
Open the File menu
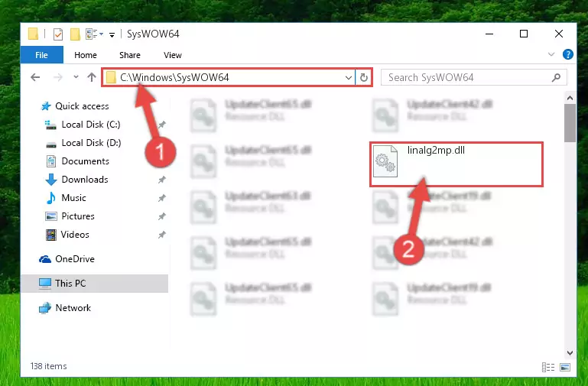click(41, 55)
